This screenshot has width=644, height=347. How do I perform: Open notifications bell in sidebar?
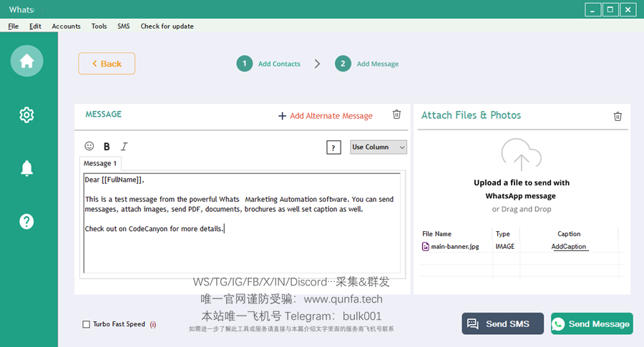[26, 168]
